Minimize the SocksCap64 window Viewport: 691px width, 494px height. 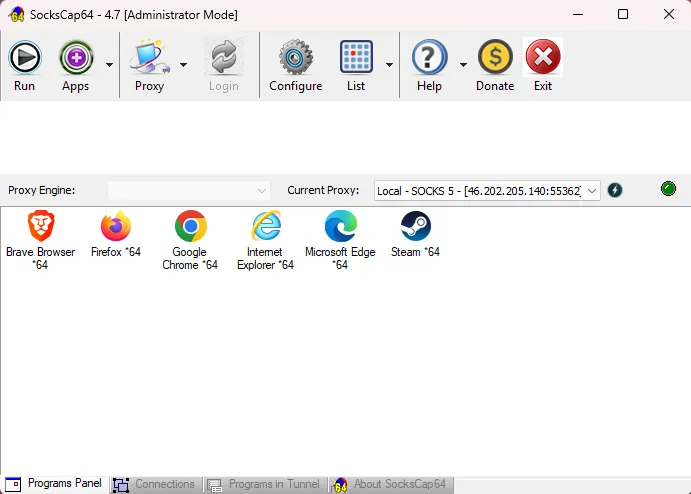tap(578, 15)
